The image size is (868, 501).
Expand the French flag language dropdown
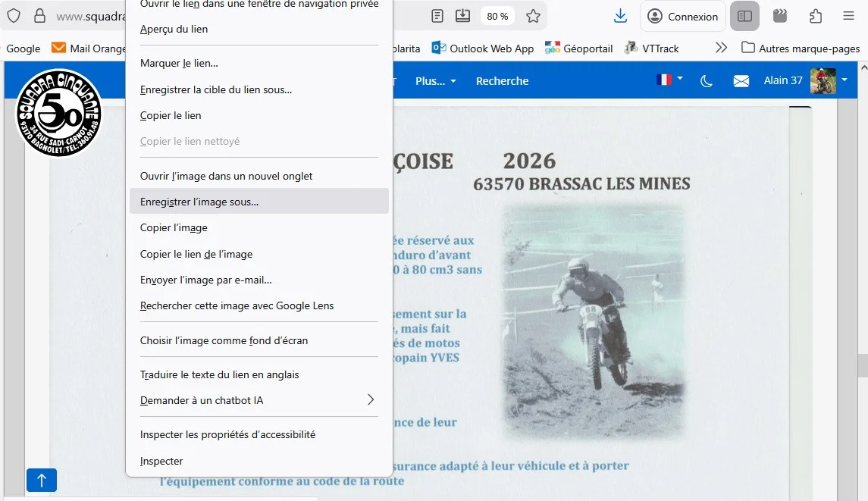tap(669, 80)
